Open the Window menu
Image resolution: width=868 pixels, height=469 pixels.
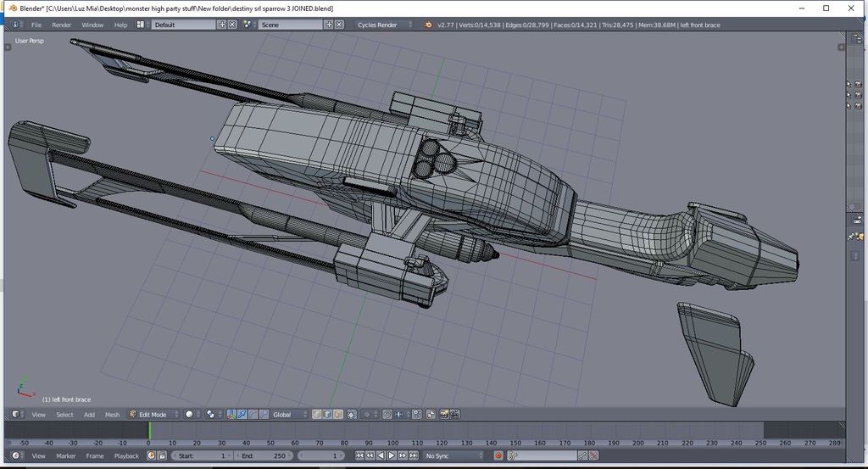(x=92, y=25)
